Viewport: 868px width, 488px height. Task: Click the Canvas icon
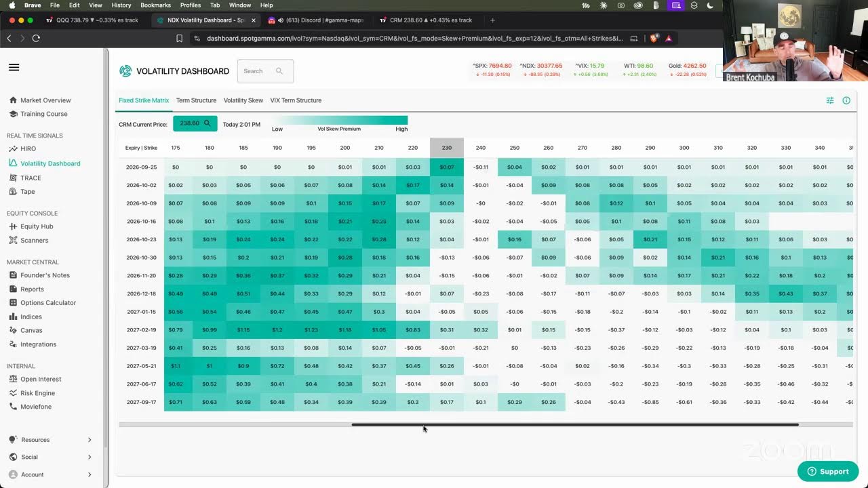coord(13,330)
